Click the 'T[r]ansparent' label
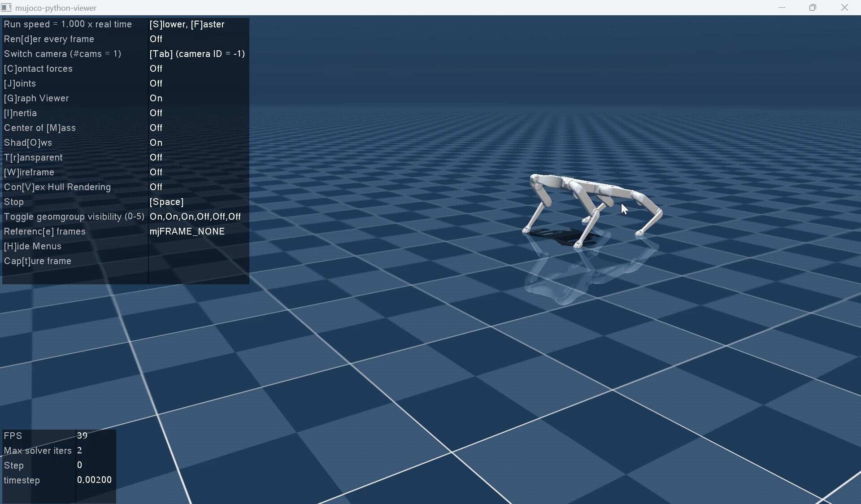Image resolution: width=861 pixels, height=504 pixels. pyautogui.click(x=33, y=157)
